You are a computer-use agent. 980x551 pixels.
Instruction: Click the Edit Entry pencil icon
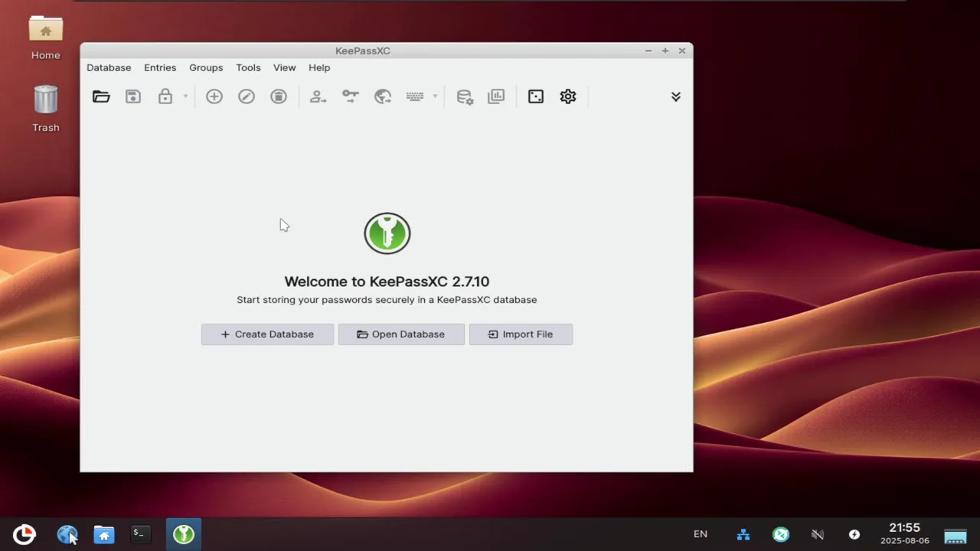coord(247,96)
